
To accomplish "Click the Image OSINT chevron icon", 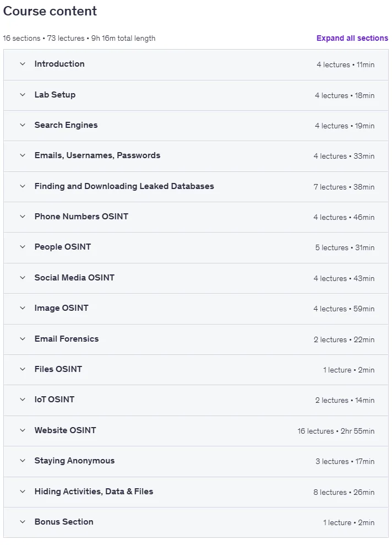I will click(x=23, y=308).
